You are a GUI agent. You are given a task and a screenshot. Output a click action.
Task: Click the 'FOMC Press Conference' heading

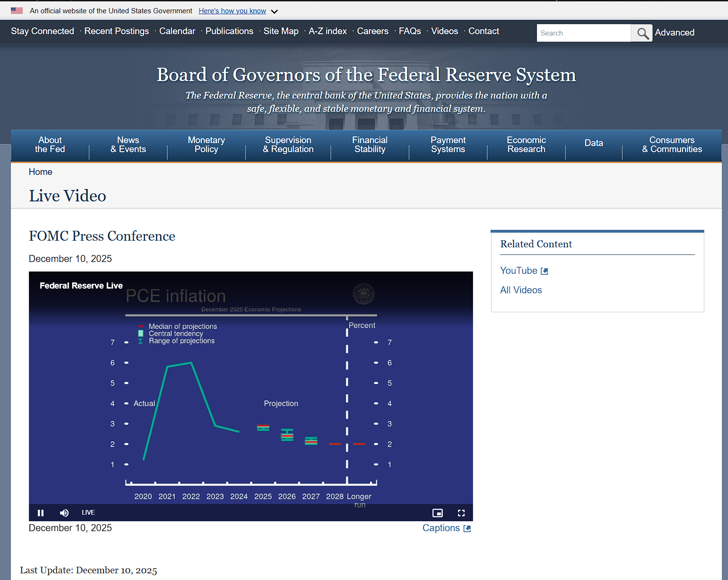click(x=102, y=236)
